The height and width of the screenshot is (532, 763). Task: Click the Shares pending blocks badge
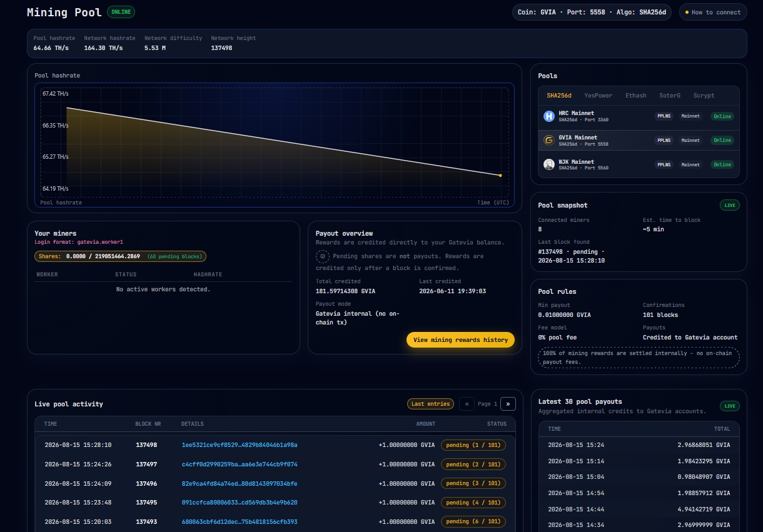pyautogui.click(x=120, y=256)
